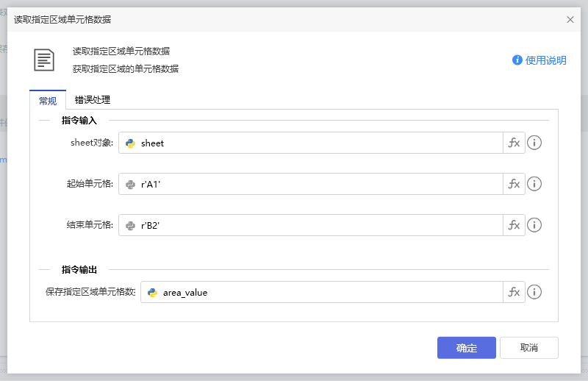Open the 错误处理 tab
The image size is (588, 381).
tap(93, 101)
